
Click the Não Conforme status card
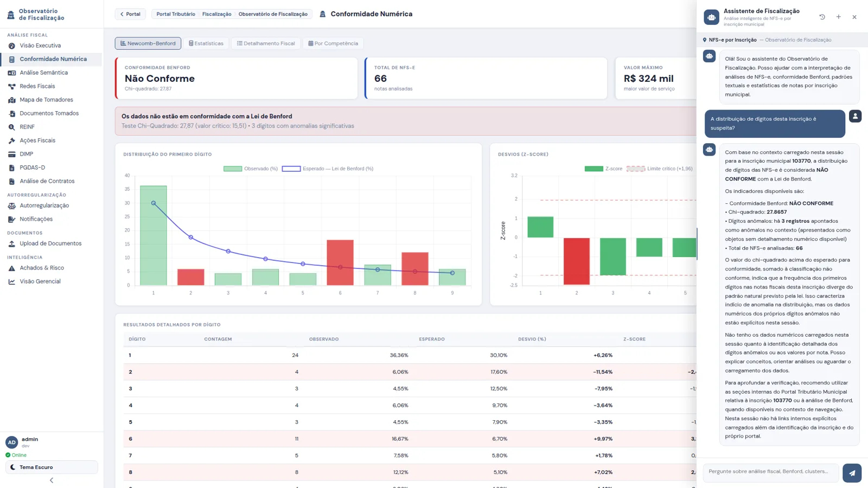coord(237,78)
